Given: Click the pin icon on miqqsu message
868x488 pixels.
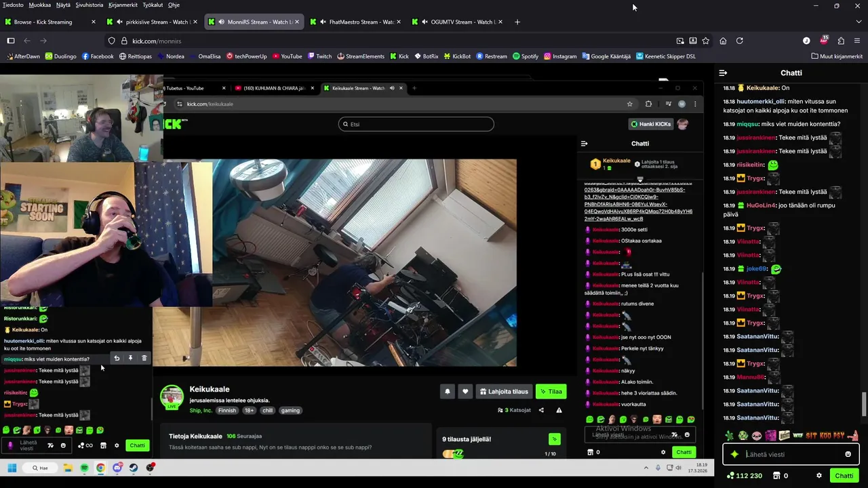Looking at the screenshot, I should (x=130, y=358).
